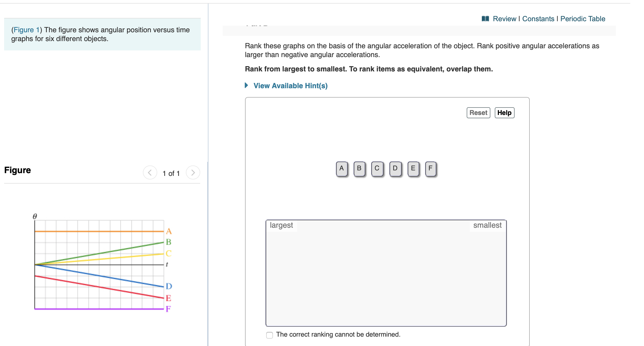This screenshot has height=346, width=644.
Task: Select ranking tile B
Action: 359,168
